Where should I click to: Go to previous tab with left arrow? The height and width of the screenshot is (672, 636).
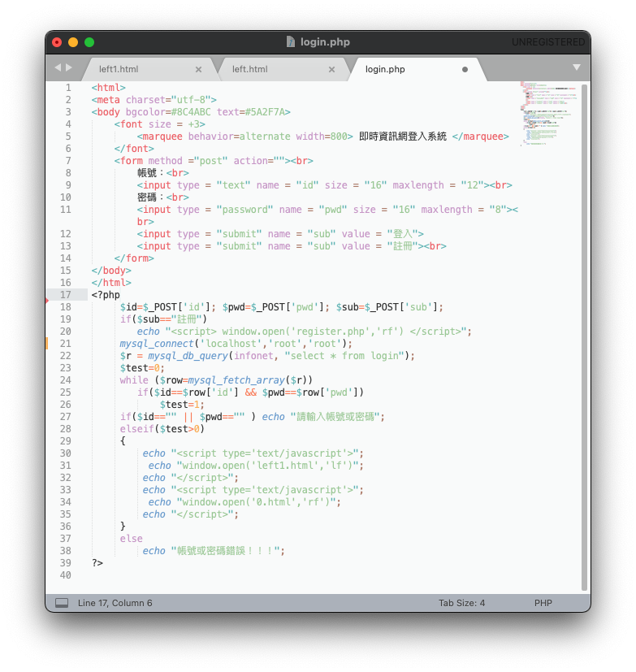tap(58, 67)
